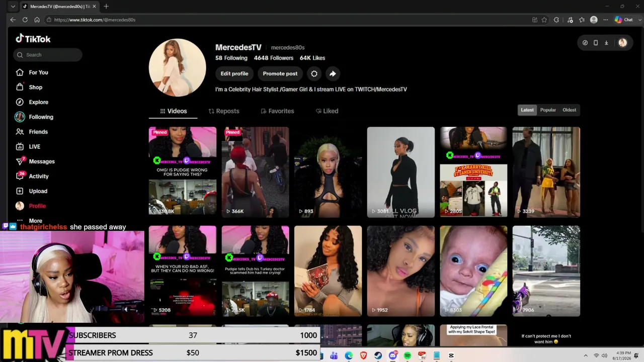Sort videos by Latest
The width and height of the screenshot is (644, 362).
click(527, 110)
